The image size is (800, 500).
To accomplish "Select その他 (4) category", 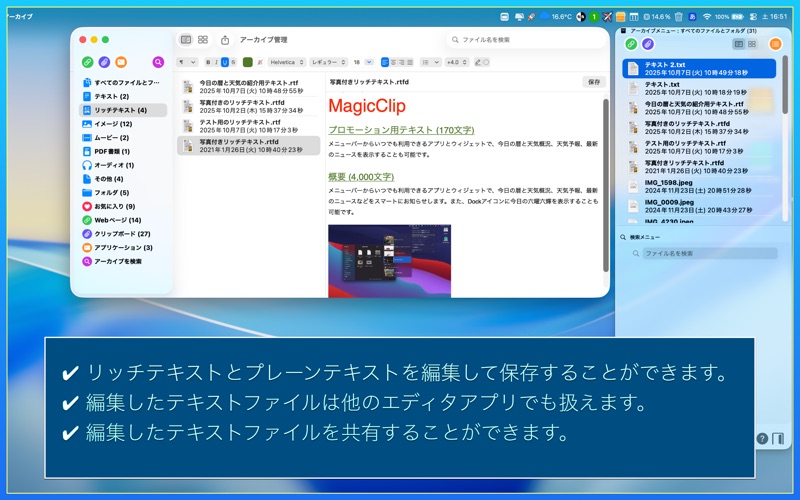I will [x=123, y=179].
